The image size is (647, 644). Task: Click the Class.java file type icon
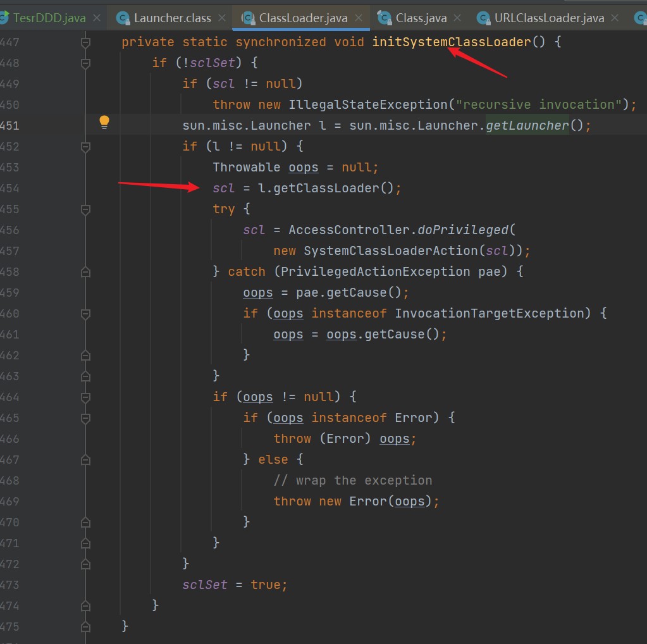384,18
